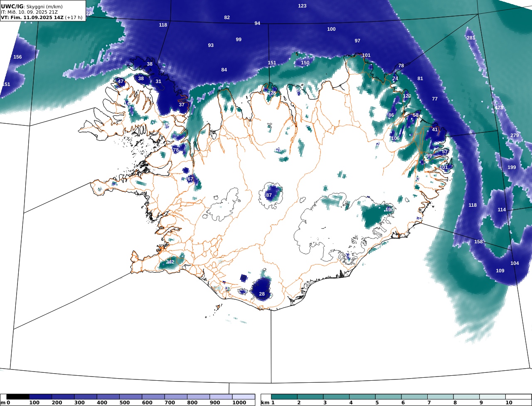Click the map value 41 on the east coast
The width and height of the screenshot is (532, 406).
click(x=435, y=130)
